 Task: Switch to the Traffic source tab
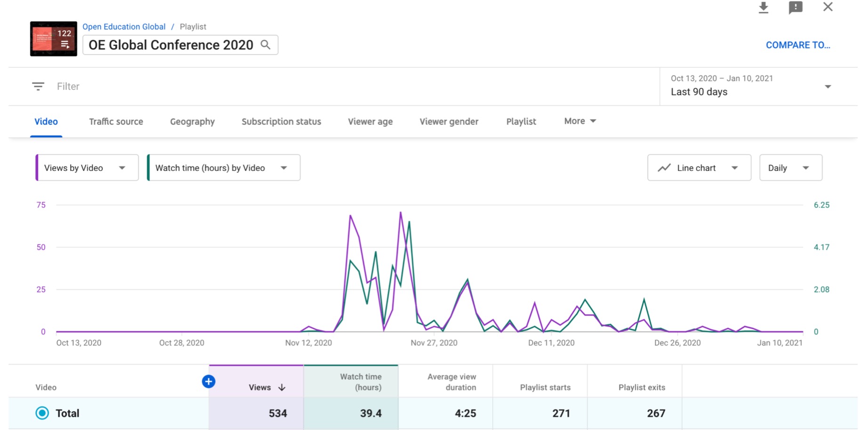[116, 121]
